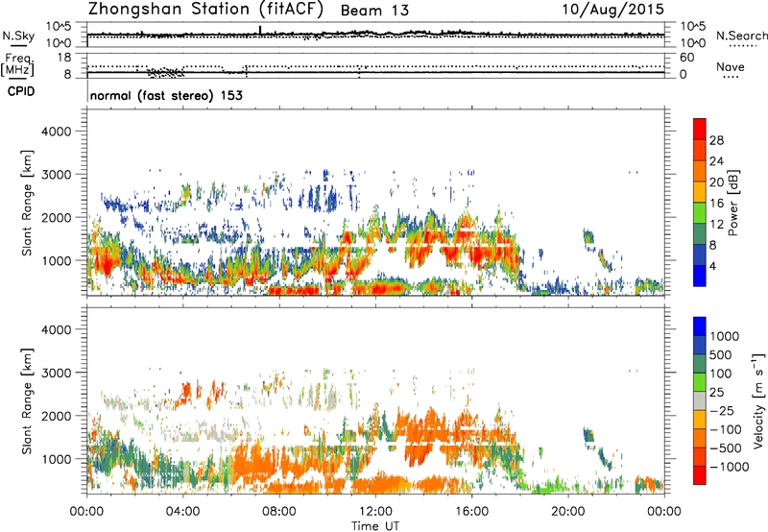
Task: Pick the bright blue bottom power colorbar segment
Action: tap(700, 277)
